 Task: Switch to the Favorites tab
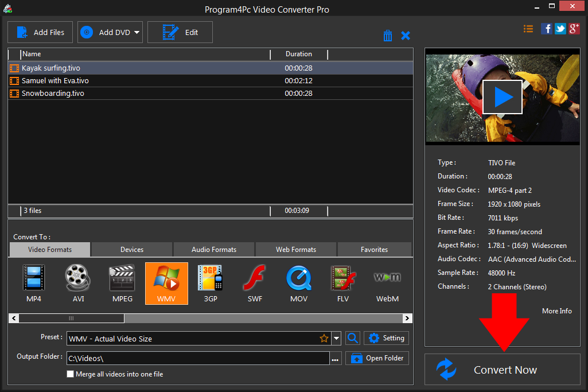374,250
